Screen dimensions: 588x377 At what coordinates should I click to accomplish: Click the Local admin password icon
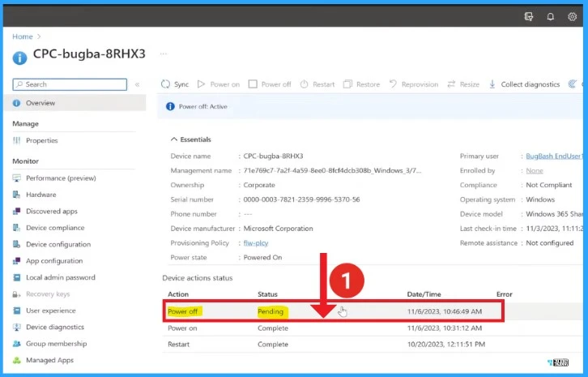[16, 277]
